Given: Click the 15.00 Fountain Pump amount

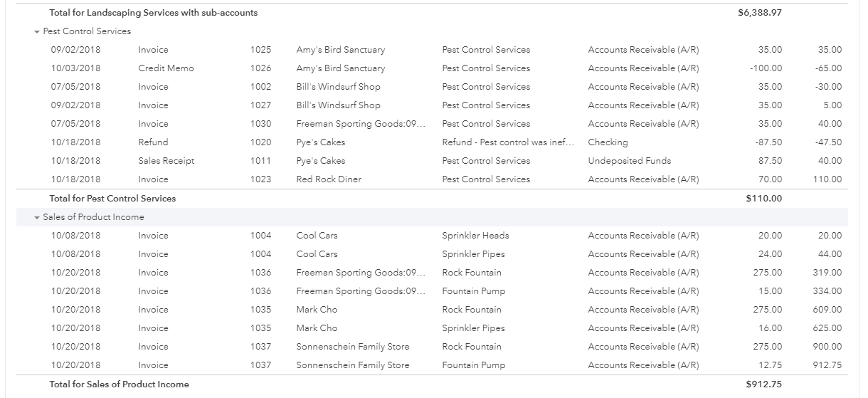Looking at the screenshot, I should (x=771, y=291).
